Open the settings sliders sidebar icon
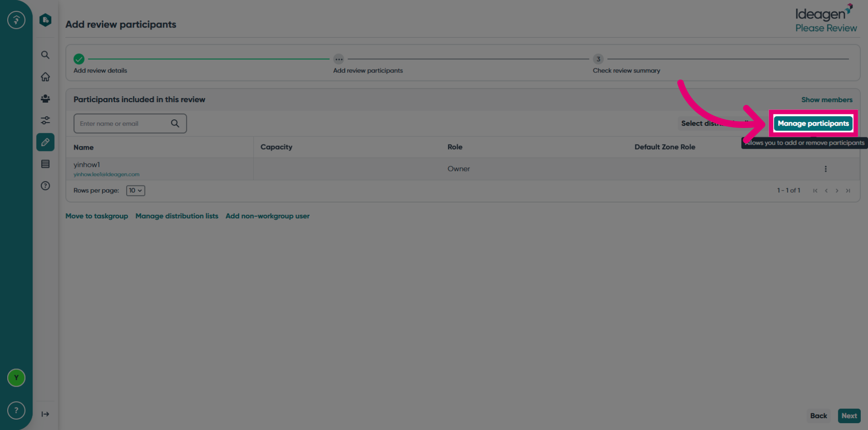The height and width of the screenshot is (430, 868). [45, 120]
